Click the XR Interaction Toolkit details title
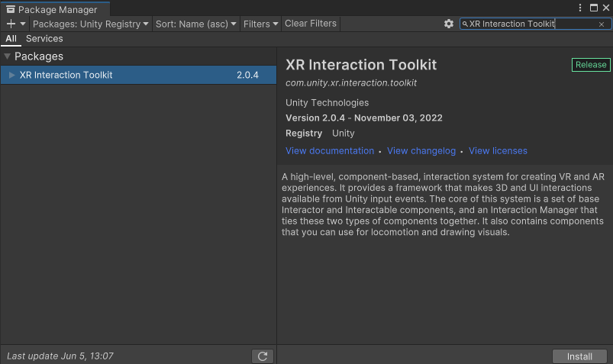Image resolution: width=613 pixels, height=364 pixels. [x=361, y=65]
